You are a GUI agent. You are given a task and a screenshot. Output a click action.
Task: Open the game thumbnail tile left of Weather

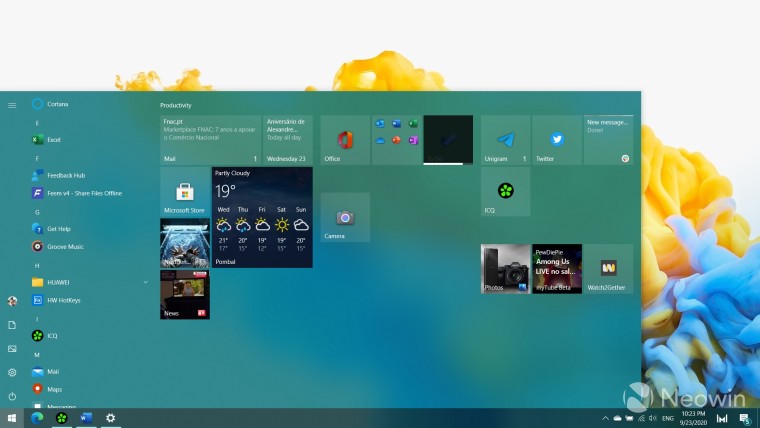tap(185, 243)
